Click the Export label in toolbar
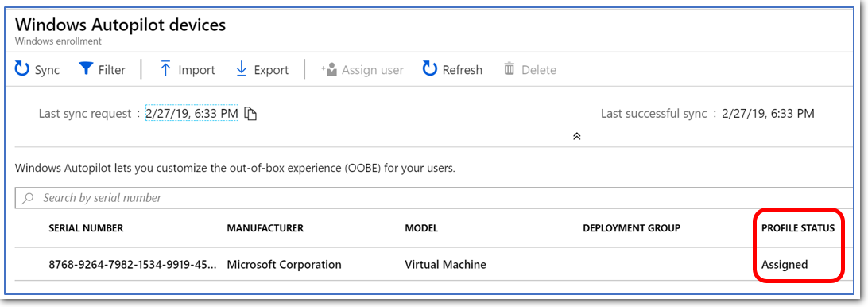This screenshot has height=307, width=868. click(271, 70)
